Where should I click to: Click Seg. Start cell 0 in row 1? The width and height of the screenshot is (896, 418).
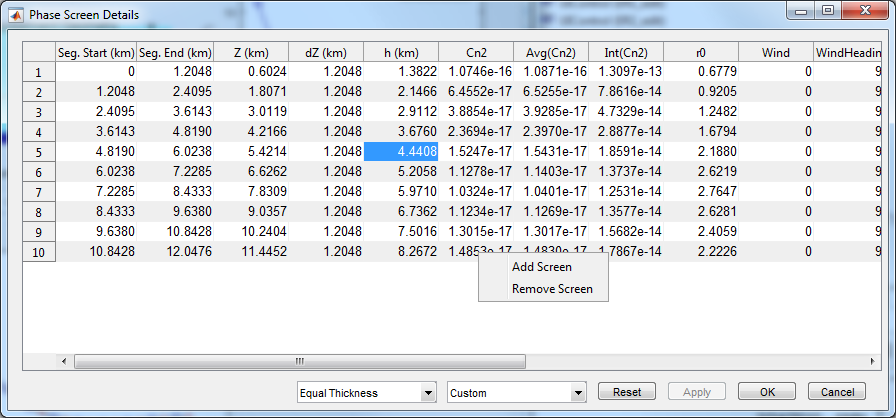pos(97,71)
